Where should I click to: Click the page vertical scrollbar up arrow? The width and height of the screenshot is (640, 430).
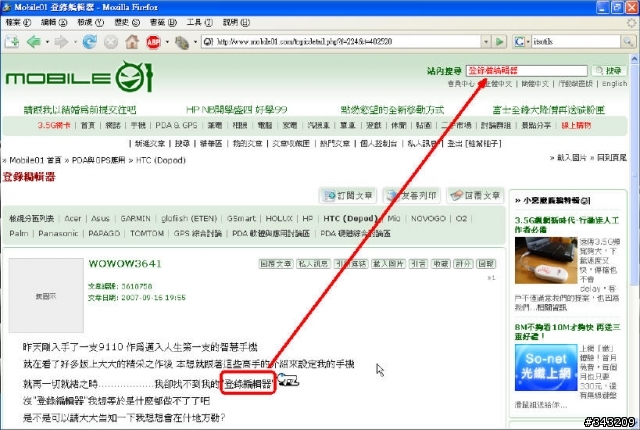(x=635, y=59)
